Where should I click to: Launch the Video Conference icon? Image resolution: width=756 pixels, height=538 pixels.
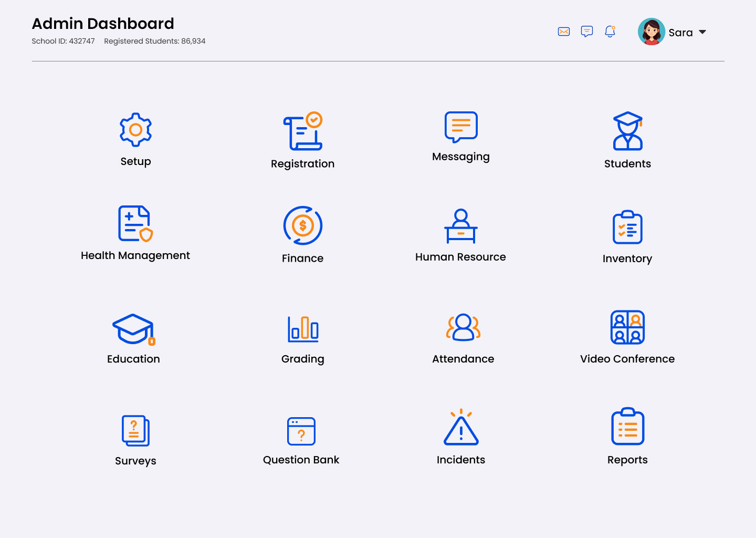tap(627, 327)
